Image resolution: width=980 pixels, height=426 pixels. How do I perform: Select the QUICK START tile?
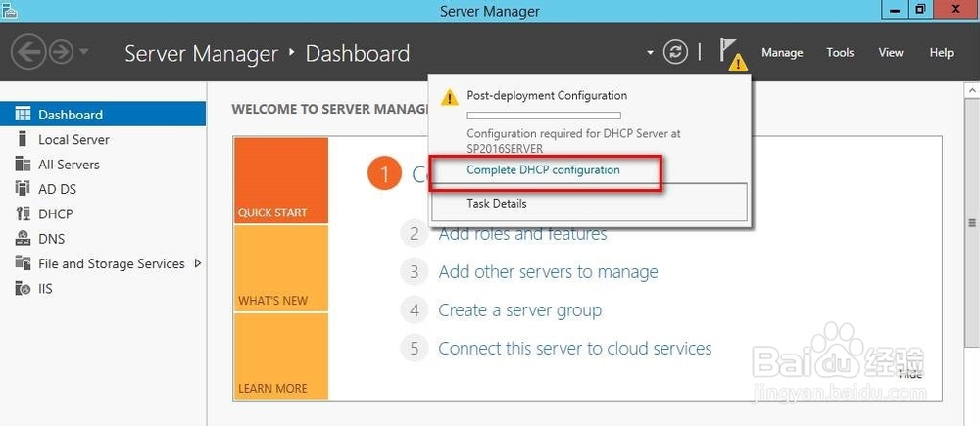tap(280, 181)
